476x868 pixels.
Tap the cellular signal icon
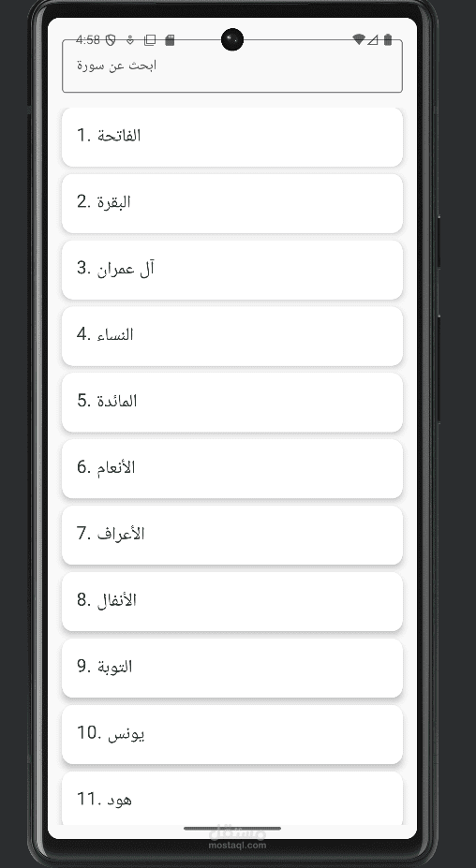pos(373,39)
